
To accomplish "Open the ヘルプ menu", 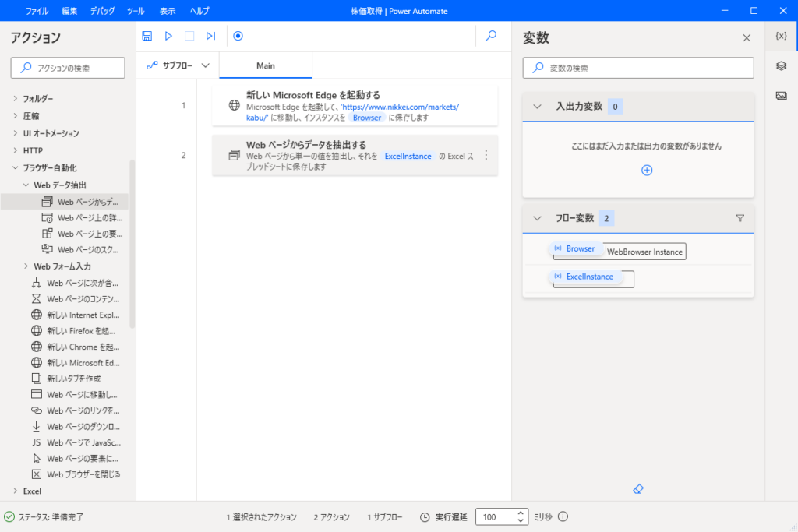I will [199, 11].
